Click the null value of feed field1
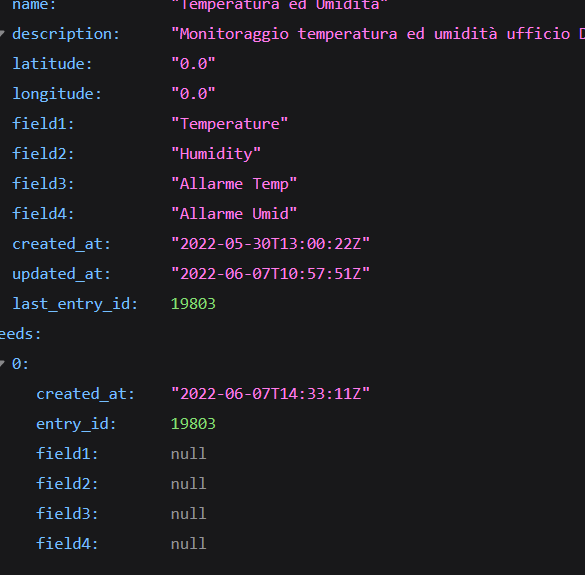 (188, 454)
